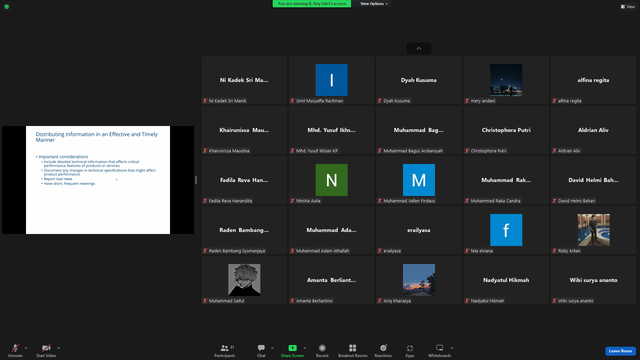
Task: Select the Wibi surya ananto tile
Action: [593, 280]
